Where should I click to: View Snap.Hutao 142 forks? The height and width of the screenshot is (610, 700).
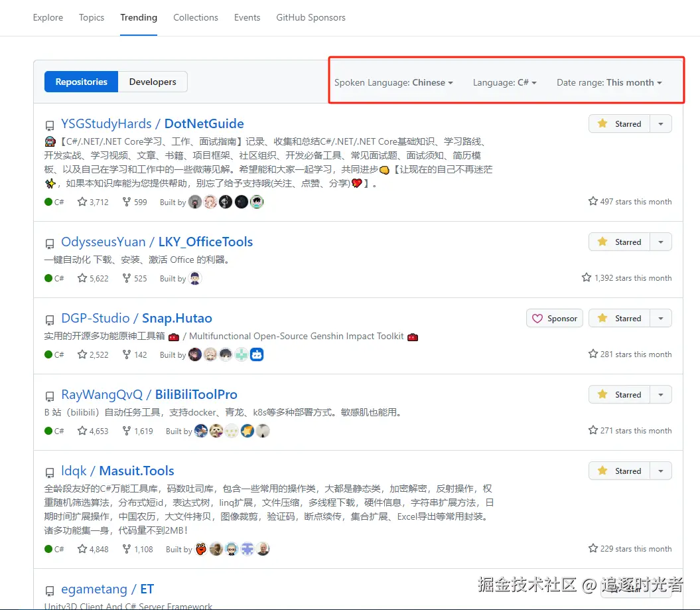pos(135,354)
